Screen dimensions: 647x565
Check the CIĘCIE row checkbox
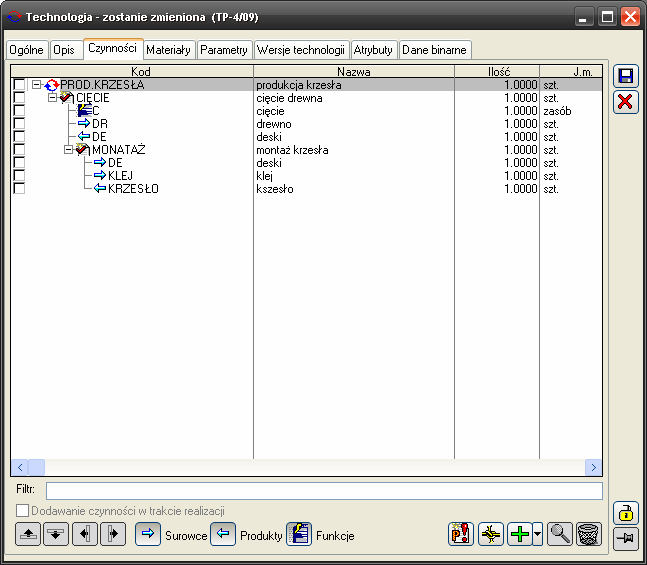coord(19,97)
